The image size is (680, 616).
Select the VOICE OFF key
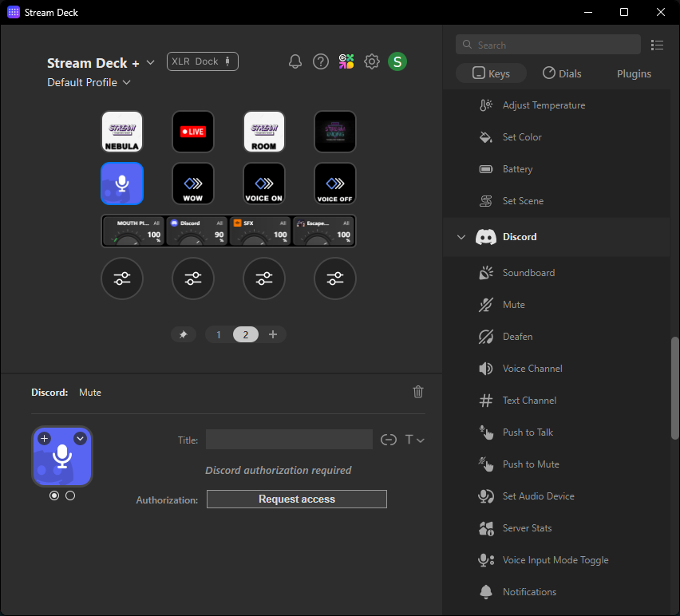(x=335, y=184)
